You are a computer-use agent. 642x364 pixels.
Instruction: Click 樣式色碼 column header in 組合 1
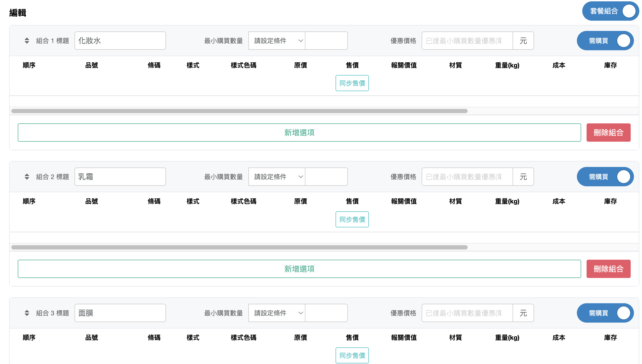click(244, 65)
